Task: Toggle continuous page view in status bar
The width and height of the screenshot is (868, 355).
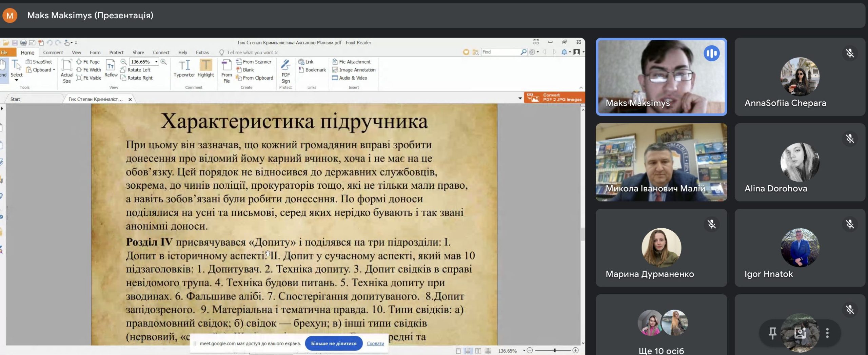Action: 468,351
